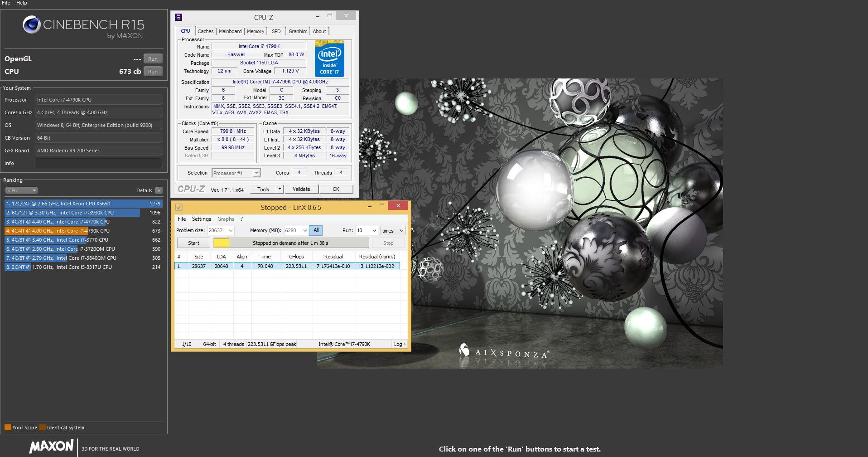Screen dimensions: 868x457
Task: Click OK in the CPU-Z window
Action: pyautogui.click(x=336, y=189)
